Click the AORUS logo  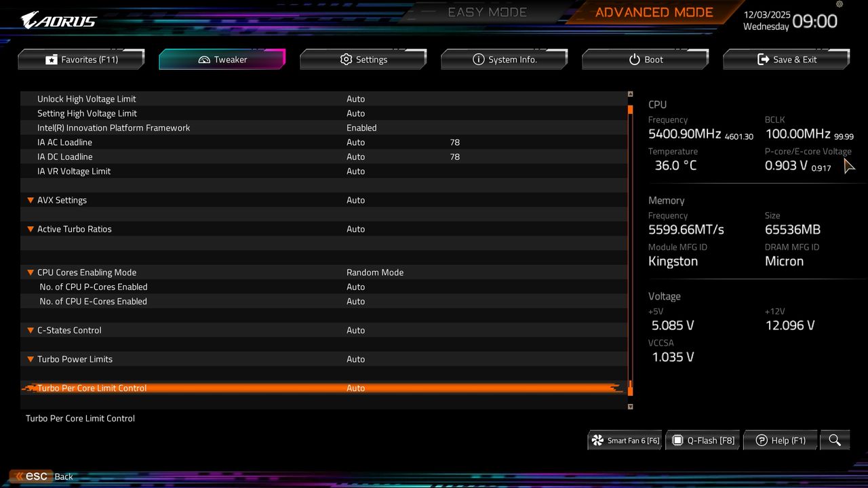[58, 19]
